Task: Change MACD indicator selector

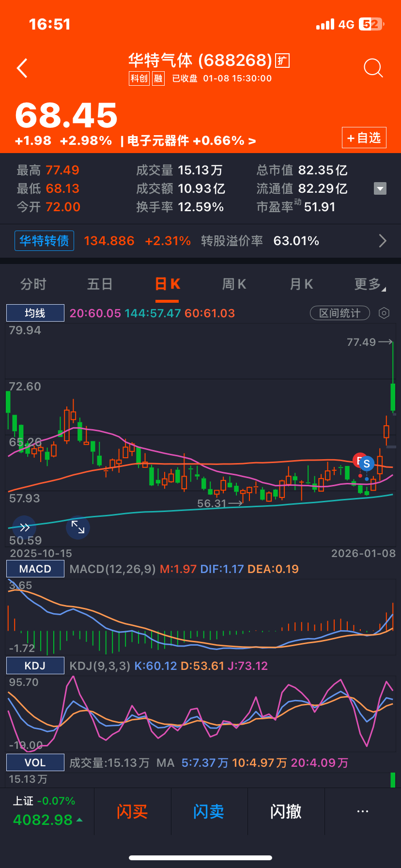Action: (x=35, y=569)
